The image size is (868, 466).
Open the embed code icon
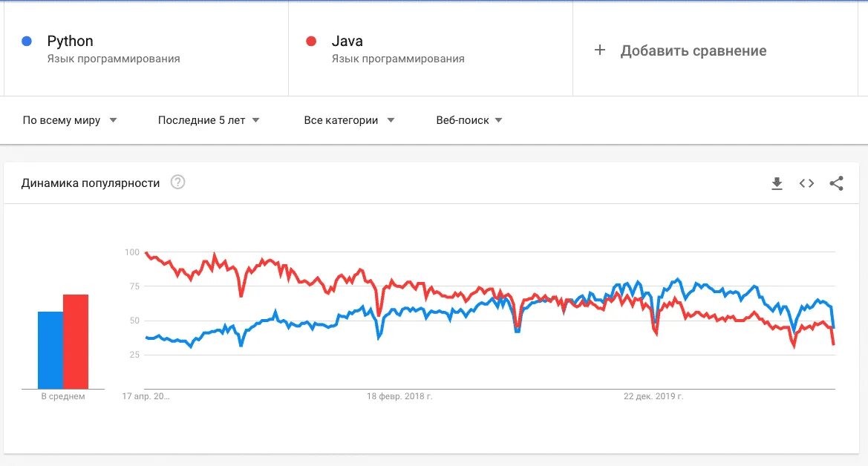tap(806, 183)
